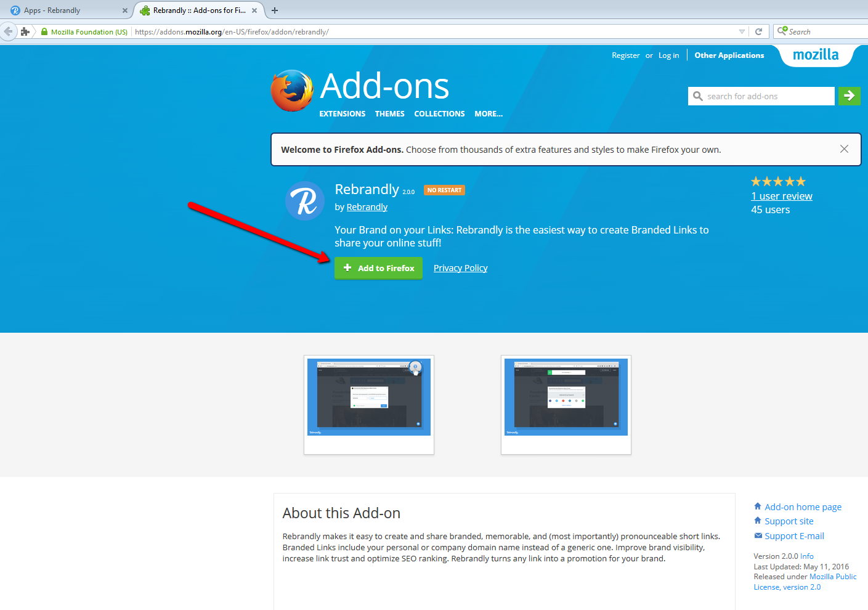Open the Support site link
This screenshot has height=610, width=868.
pyautogui.click(x=789, y=521)
